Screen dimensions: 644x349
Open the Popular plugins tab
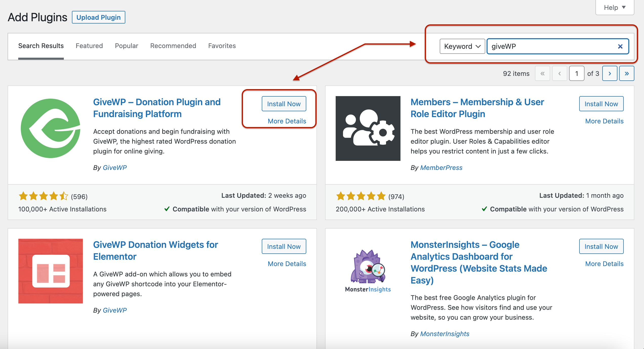pyautogui.click(x=127, y=46)
